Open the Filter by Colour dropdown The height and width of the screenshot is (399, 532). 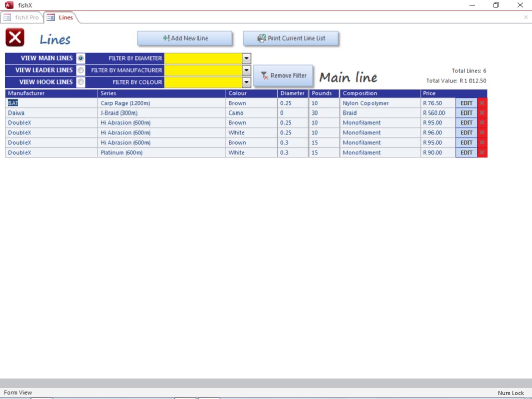[x=246, y=82]
